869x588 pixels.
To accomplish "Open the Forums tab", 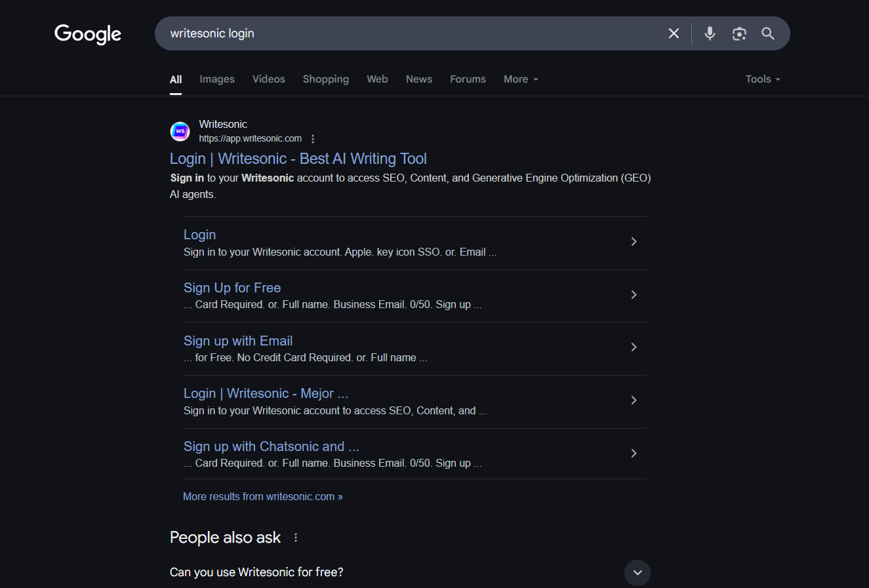I will (x=468, y=79).
